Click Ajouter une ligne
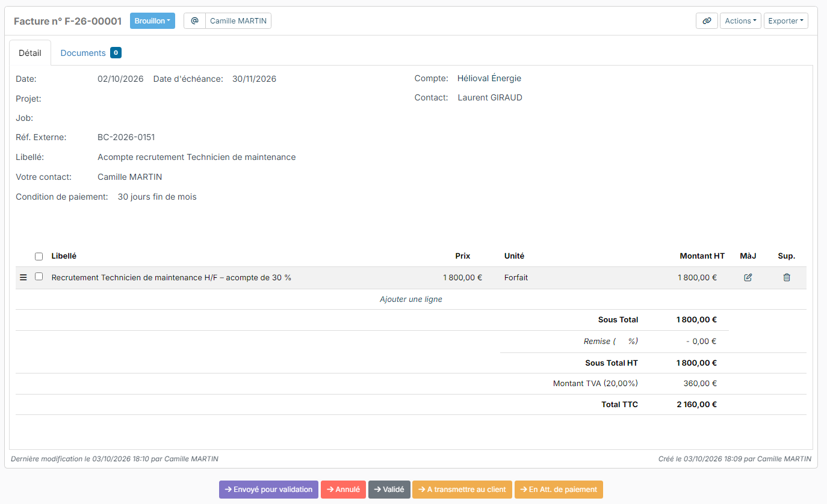 tap(411, 300)
